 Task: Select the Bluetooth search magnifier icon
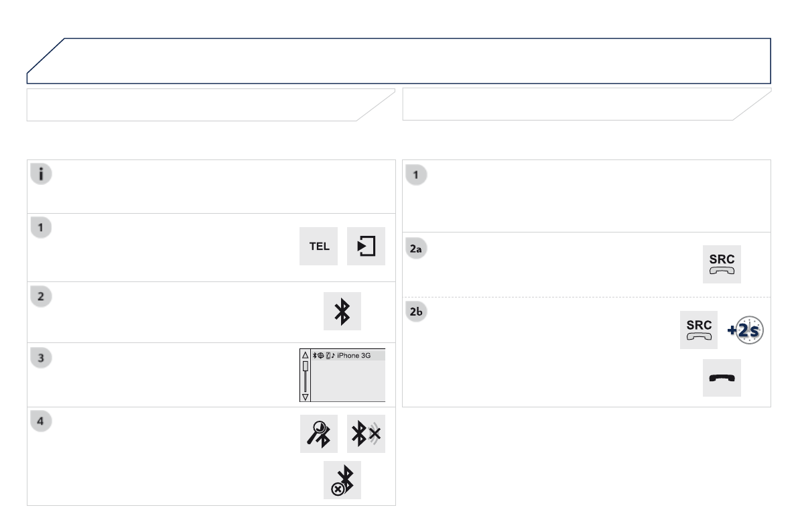(318, 434)
